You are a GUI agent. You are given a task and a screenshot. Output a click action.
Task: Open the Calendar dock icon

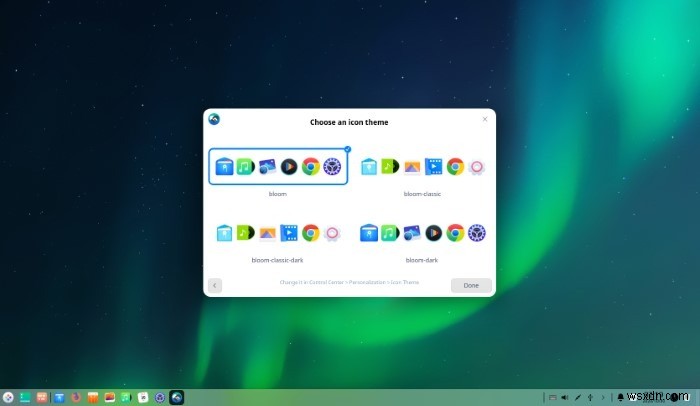[x=143, y=397]
